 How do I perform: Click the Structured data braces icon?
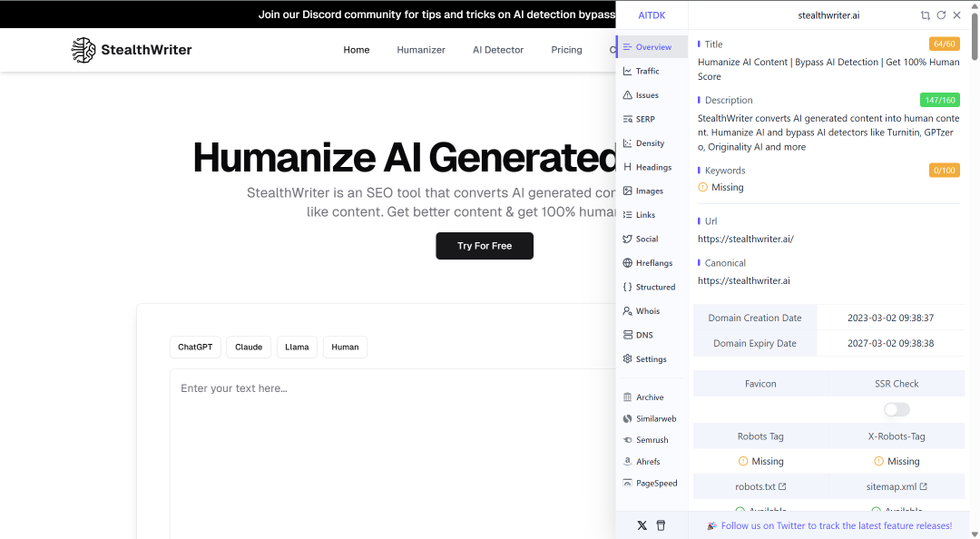click(x=628, y=287)
